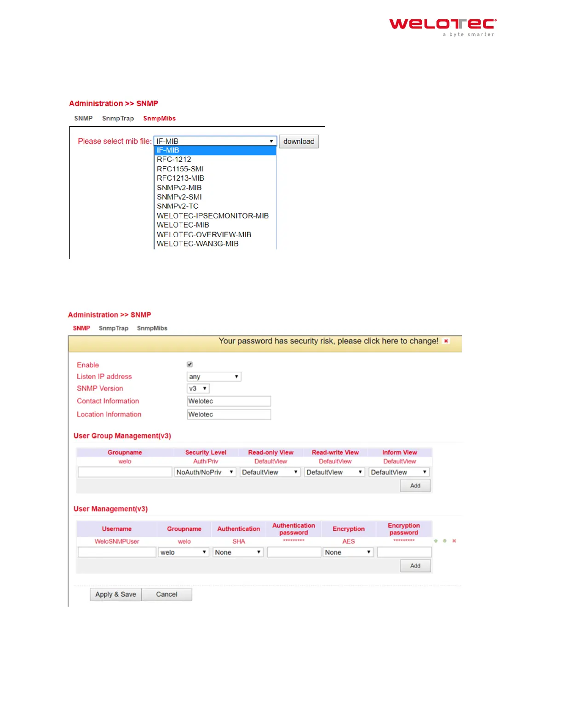This screenshot has height=728, width=563.
Task: Open the SNMP Version dropdown
Action: (x=198, y=388)
